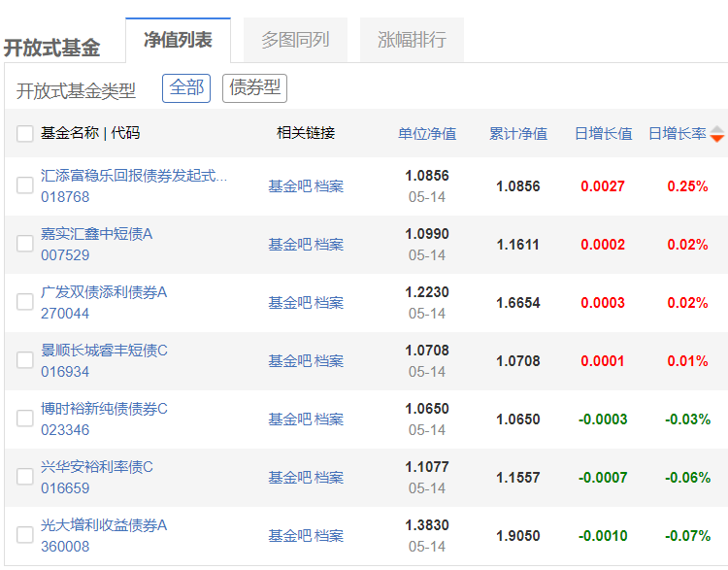The image size is (728, 570).
Task: Check the box for 景顺长城睿丰短债C
Action: point(24,360)
